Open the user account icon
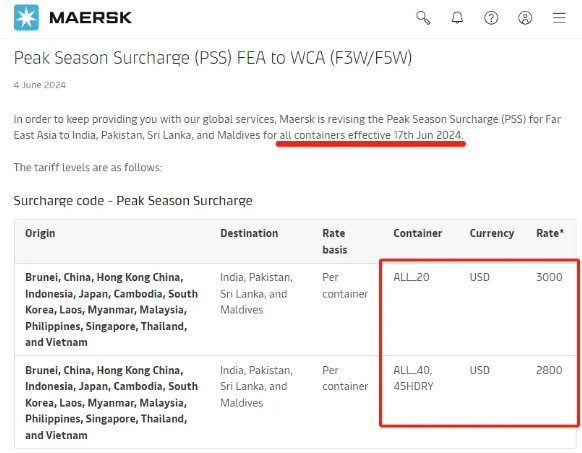The height and width of the screenshot is (453, 582). [525, 17]
